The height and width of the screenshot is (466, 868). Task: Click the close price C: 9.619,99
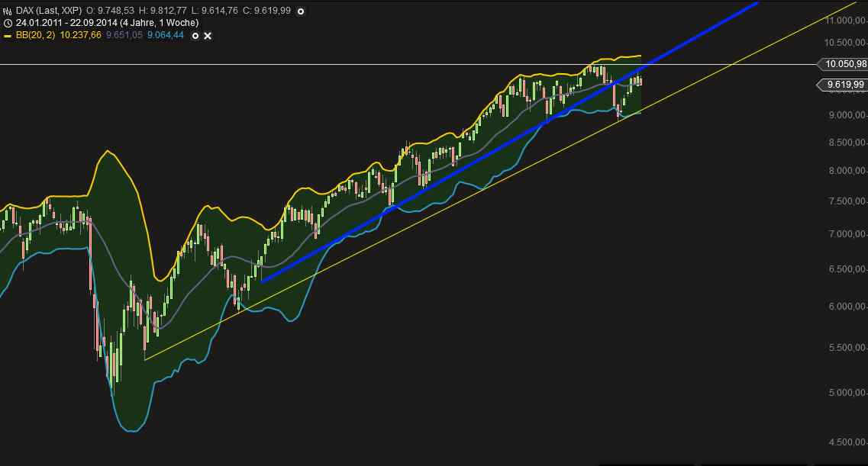pyautogui.click(x=268, y=11)
